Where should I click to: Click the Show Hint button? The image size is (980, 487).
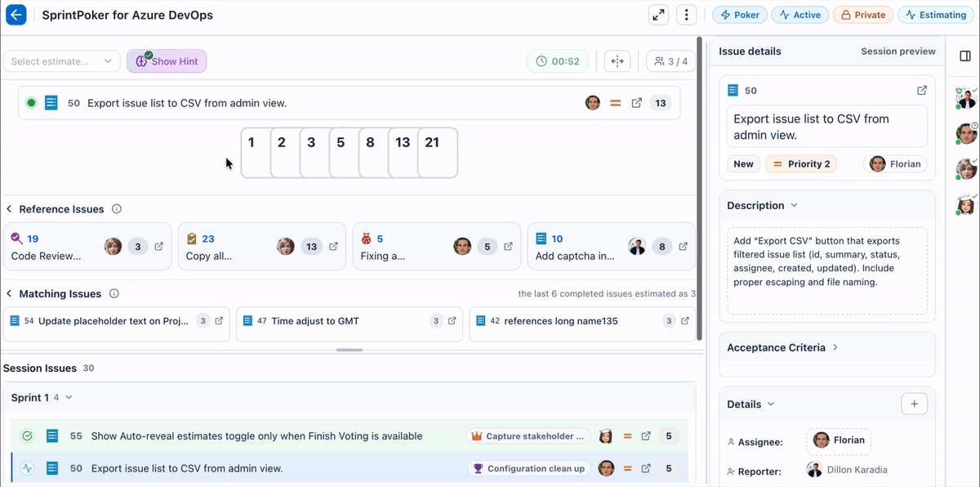[167, 61]
